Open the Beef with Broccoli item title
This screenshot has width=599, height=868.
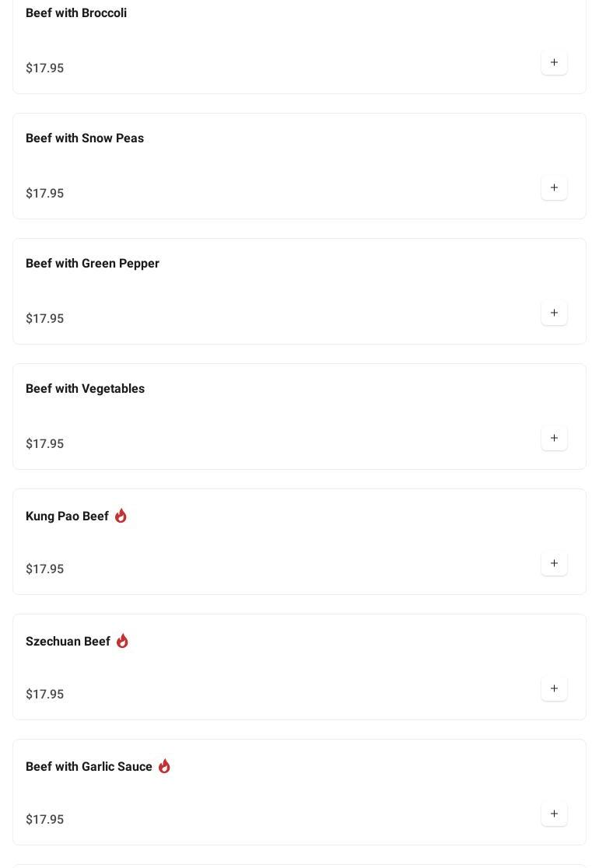(x=76, y=13)
